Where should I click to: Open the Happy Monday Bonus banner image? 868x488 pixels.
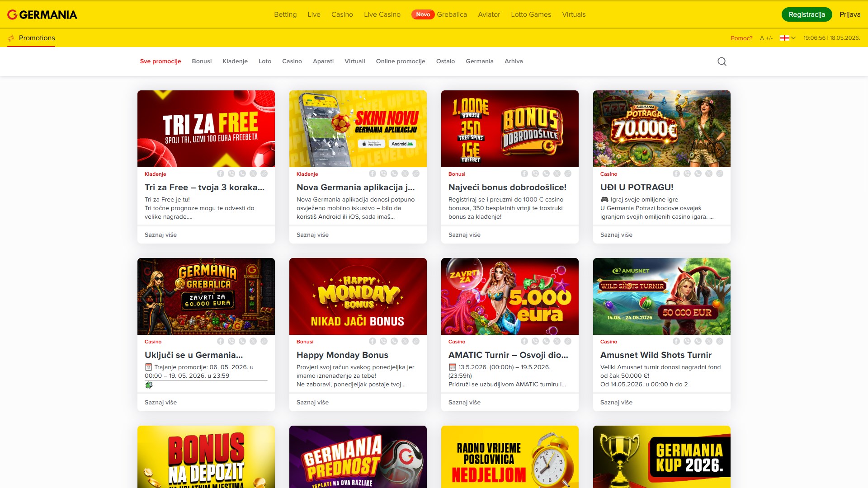358,296
